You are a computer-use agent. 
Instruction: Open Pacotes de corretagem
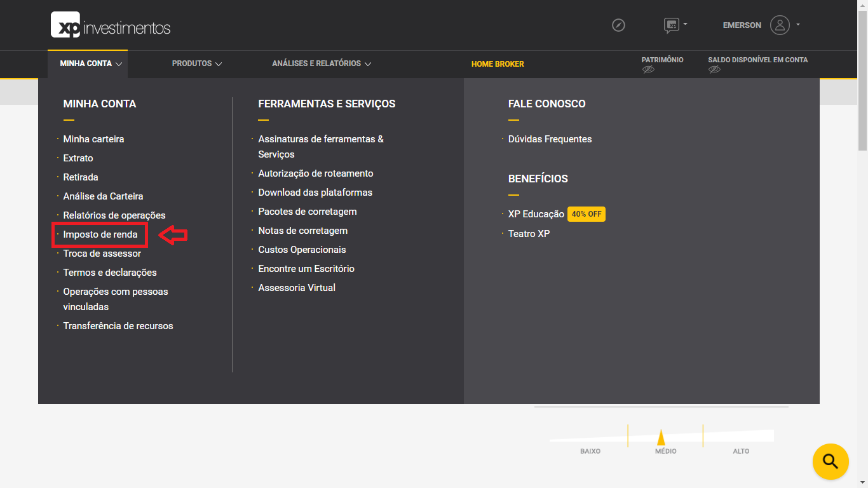[x=308, y=212]
